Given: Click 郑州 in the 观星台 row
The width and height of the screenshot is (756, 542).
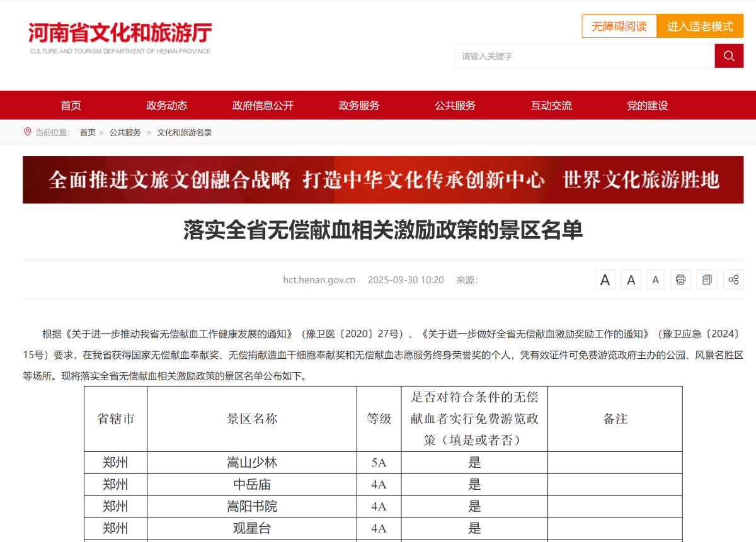Looking at the screenshot, I should [115, 529].
